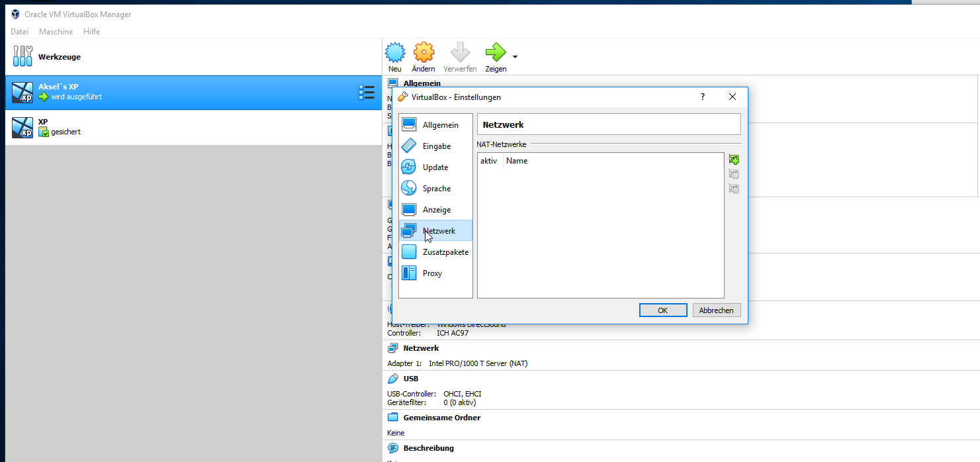Click the Beschreibung section header
This screenshot has width=980, height=462.
[x=429, y=448]
